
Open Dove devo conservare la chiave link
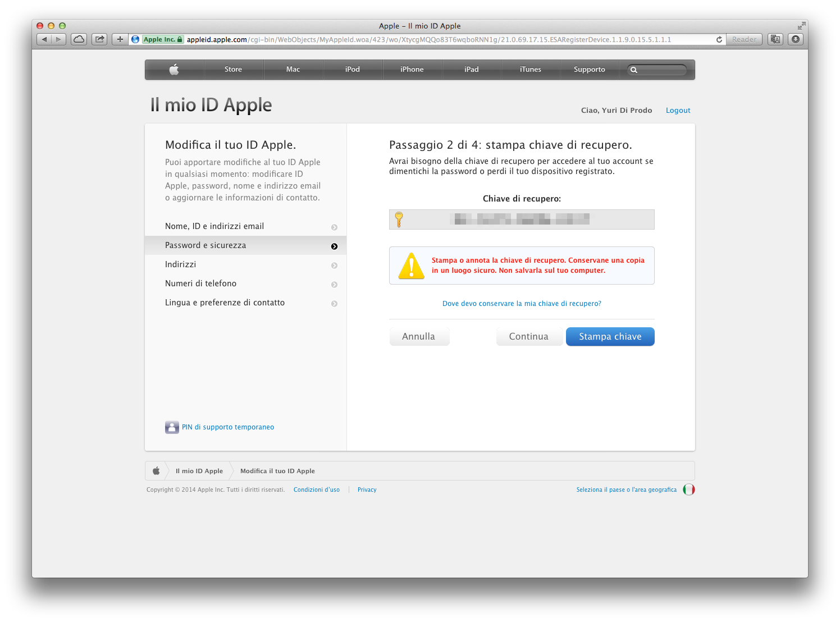tap(522, 304)
